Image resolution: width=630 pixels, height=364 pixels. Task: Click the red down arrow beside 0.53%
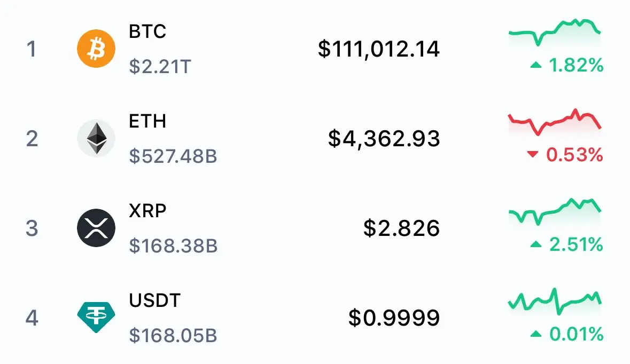[532, 154]
